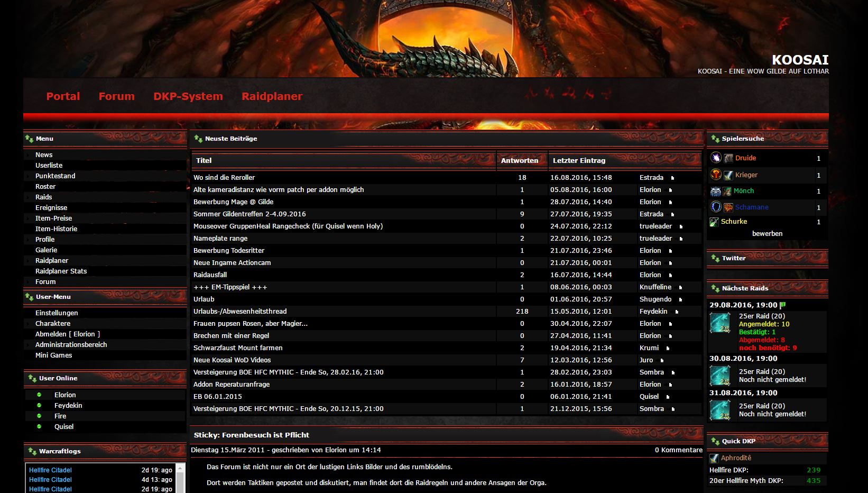Open Administrationsbereich in user menu
This screenshot has width=868, height=493.
pyautogui.click(x=71, y=345)
